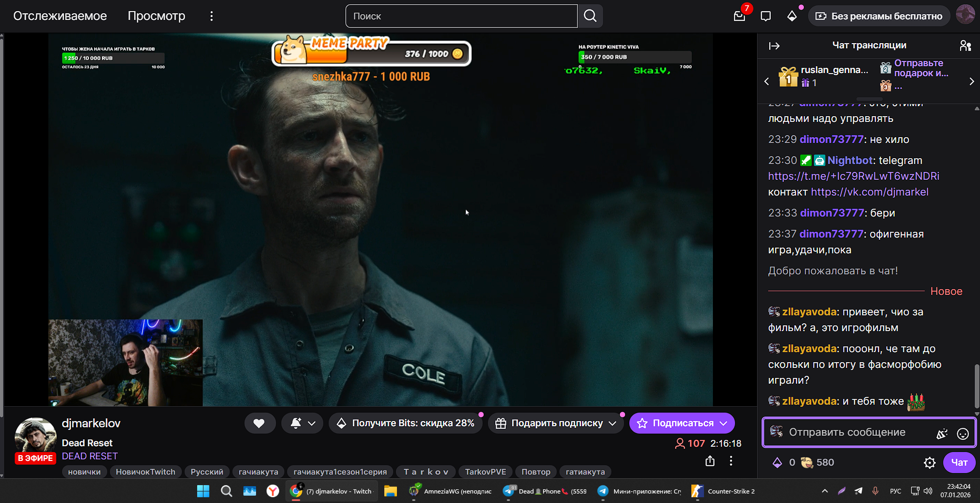This screenshot has width=980, height=503.
Task: Click the chat scrollbar thumb
Action: (977, 385)
